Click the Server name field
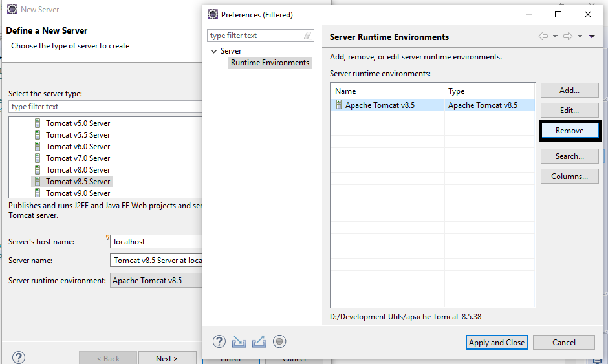 157,261
